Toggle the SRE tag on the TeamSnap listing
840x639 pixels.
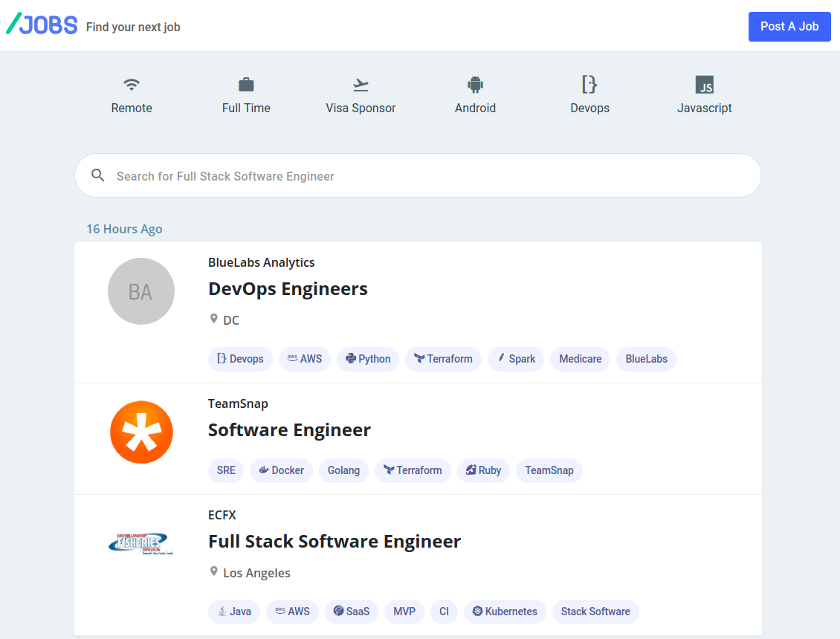coord(225,470)
